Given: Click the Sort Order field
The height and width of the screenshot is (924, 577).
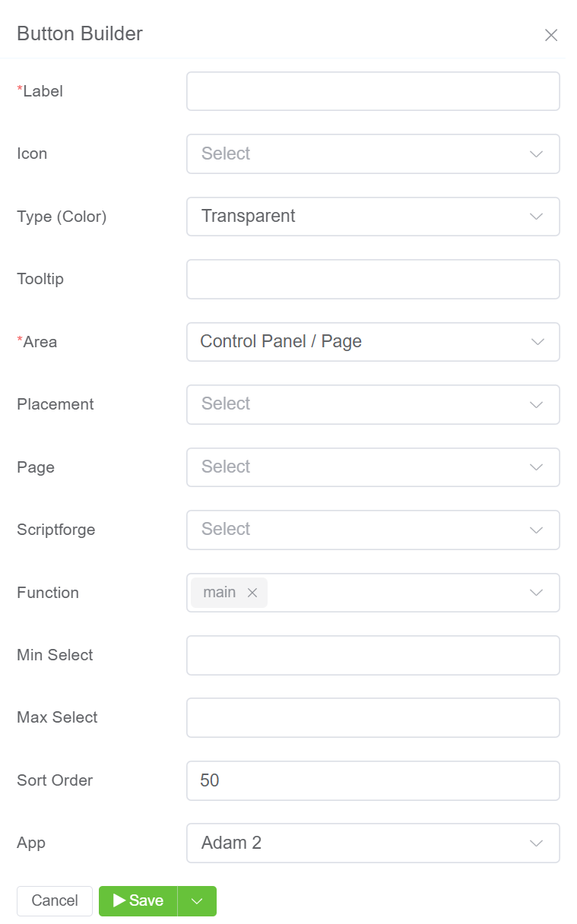Looking at the screenshot, I should click(x=373, y=780).
